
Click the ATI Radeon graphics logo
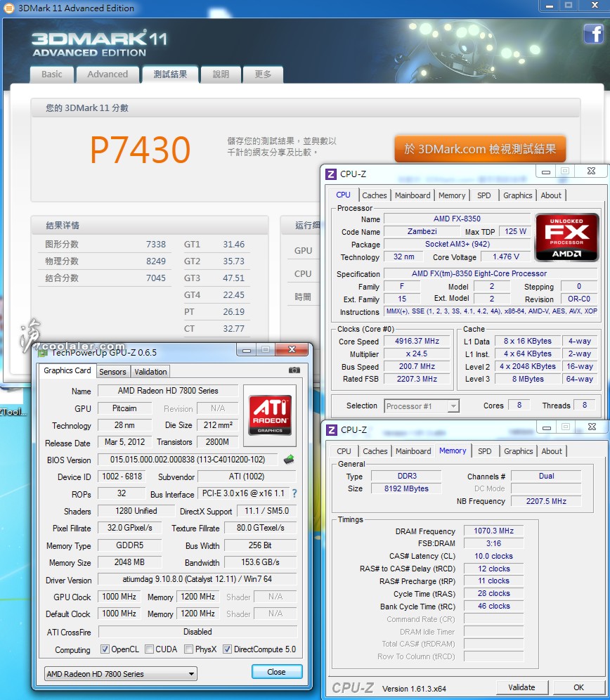pyautogui.click(x=270, y=413)
